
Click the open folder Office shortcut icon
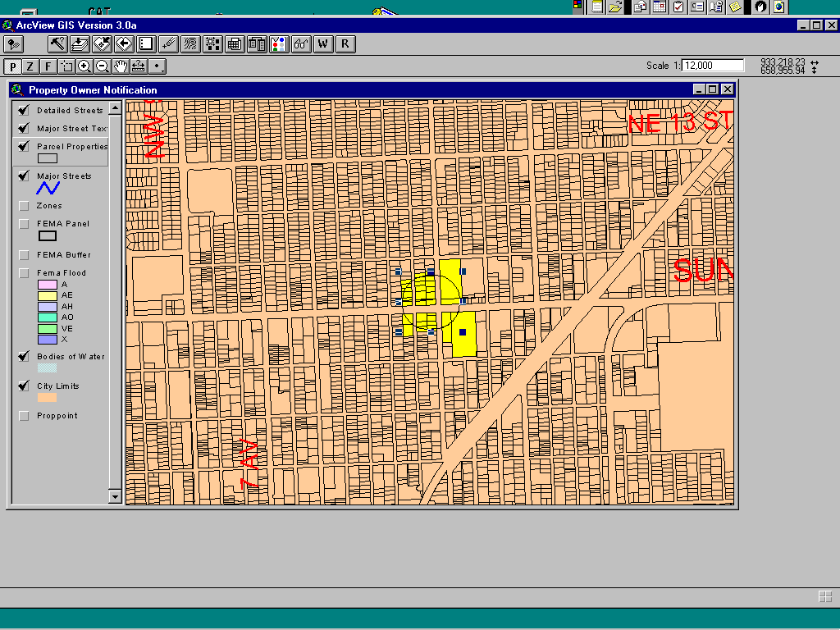point(615,7)
